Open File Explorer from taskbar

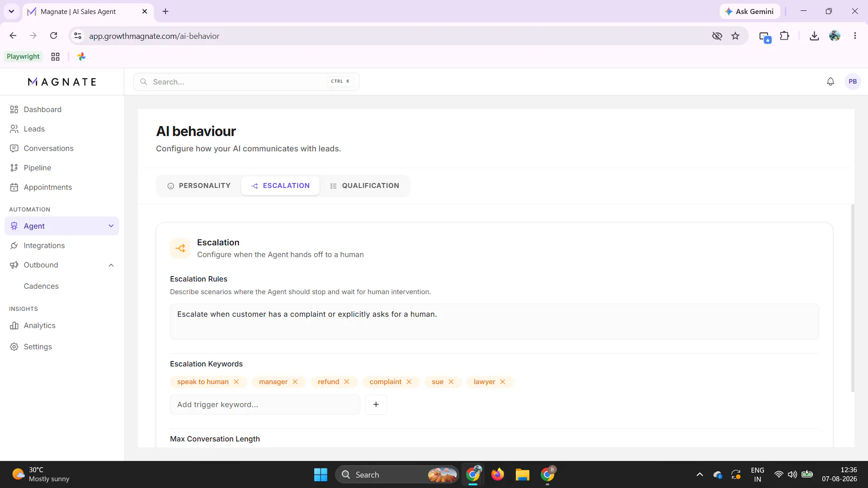coord(522,474)
